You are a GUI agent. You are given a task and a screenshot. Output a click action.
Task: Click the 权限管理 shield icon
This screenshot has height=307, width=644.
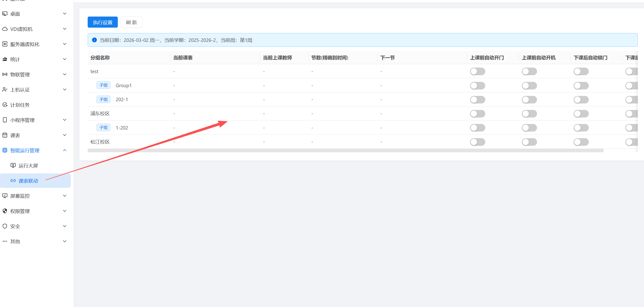(x=5, y=211)
